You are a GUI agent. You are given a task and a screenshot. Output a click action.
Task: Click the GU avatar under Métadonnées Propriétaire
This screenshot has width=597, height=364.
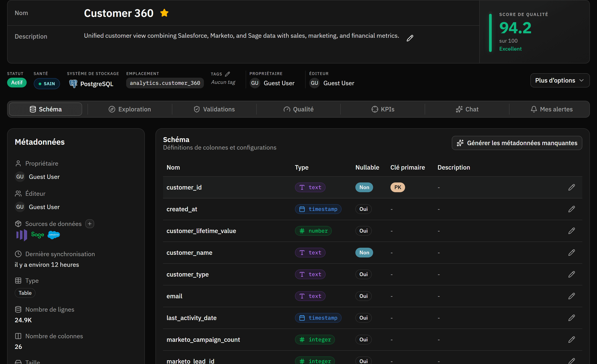tap(20, 177)
